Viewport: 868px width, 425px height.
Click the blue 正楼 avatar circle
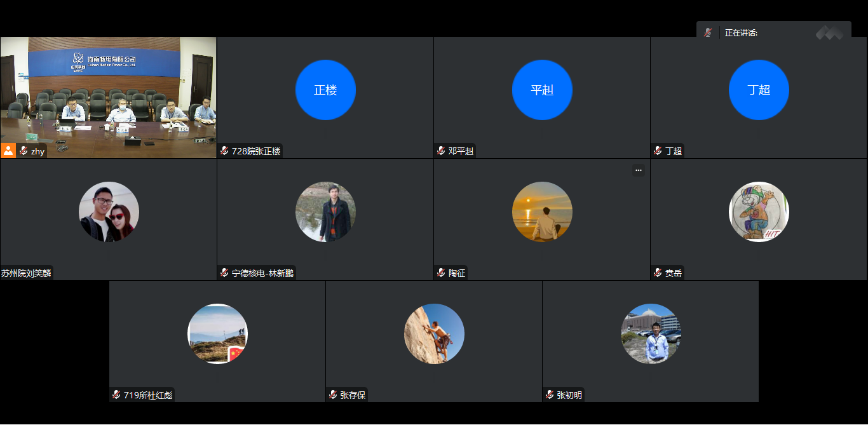tap(325, 90)
